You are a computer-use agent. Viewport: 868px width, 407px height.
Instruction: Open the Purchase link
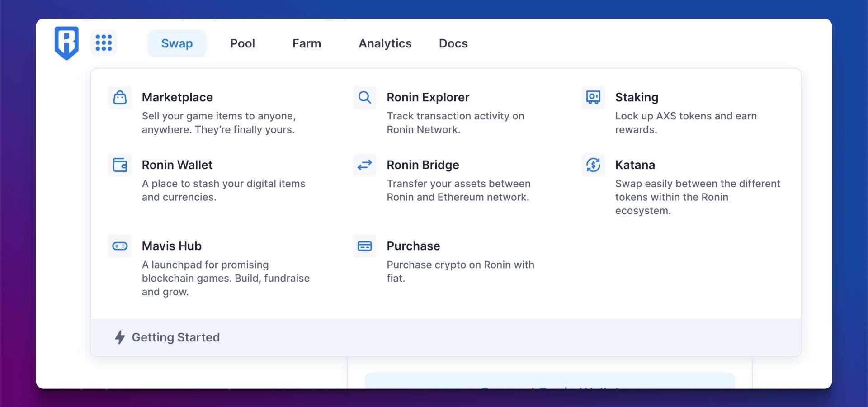click(x=414, y=246)
